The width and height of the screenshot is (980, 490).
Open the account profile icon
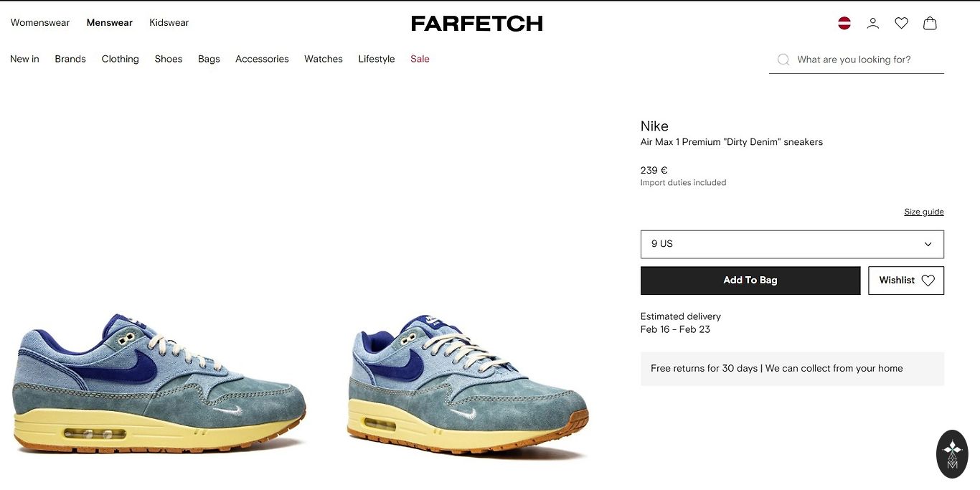873,23
